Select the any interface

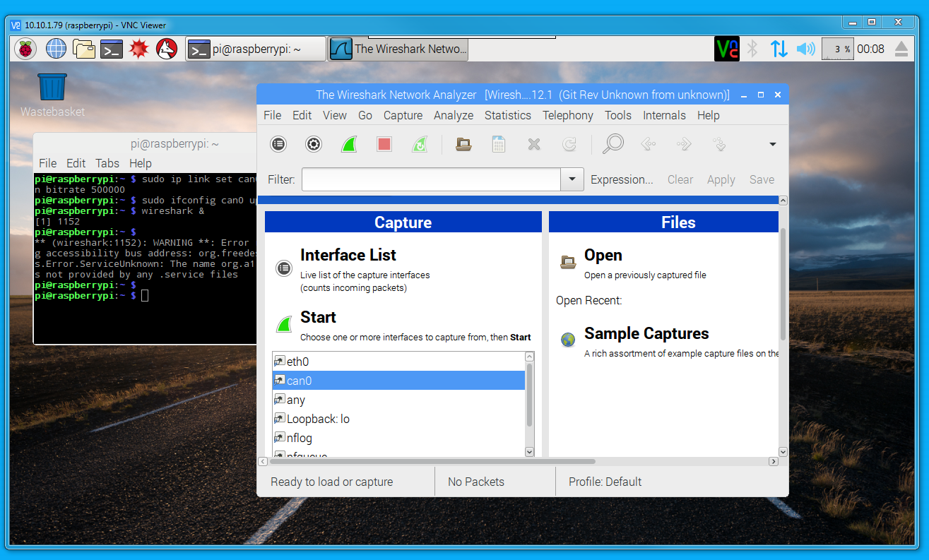click(398, 400)
